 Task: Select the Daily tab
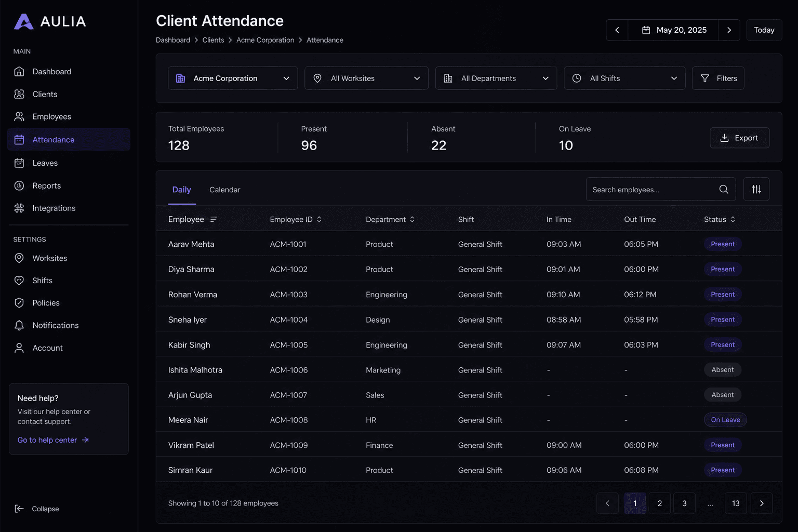[181, 190]
